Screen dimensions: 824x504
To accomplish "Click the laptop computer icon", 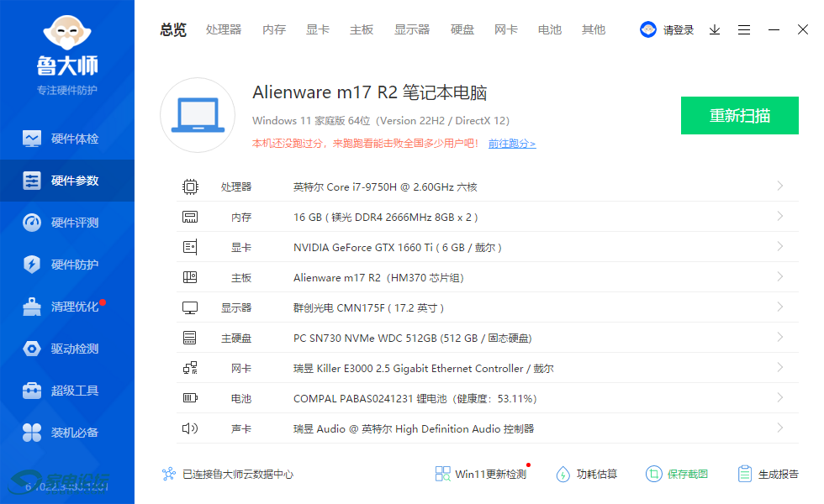I will pos(198,115).
